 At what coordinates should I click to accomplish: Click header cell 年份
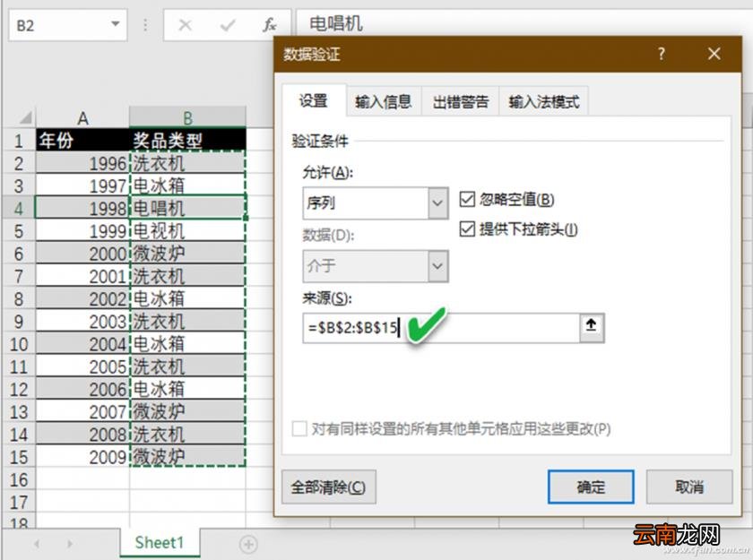click(82, 140)
